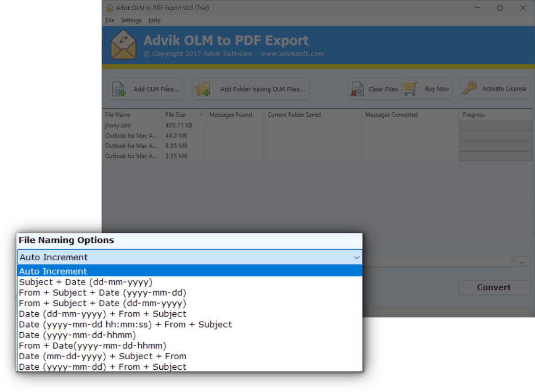Choose Date (yyyy-mm-dd hh:mm:ss) + From + Subject
This screenshot has width=535, height=392.
pyautogui.click(x=189, y=324)
